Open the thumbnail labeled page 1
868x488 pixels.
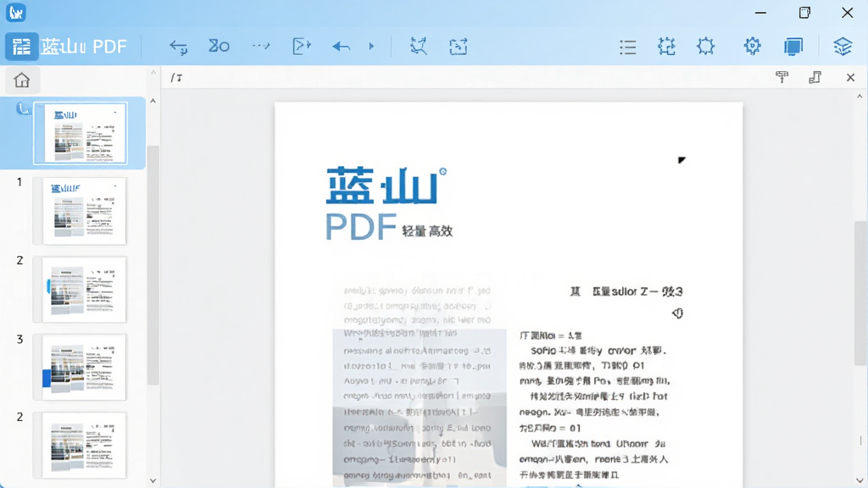pyautogui.click(x=81, y=211)
